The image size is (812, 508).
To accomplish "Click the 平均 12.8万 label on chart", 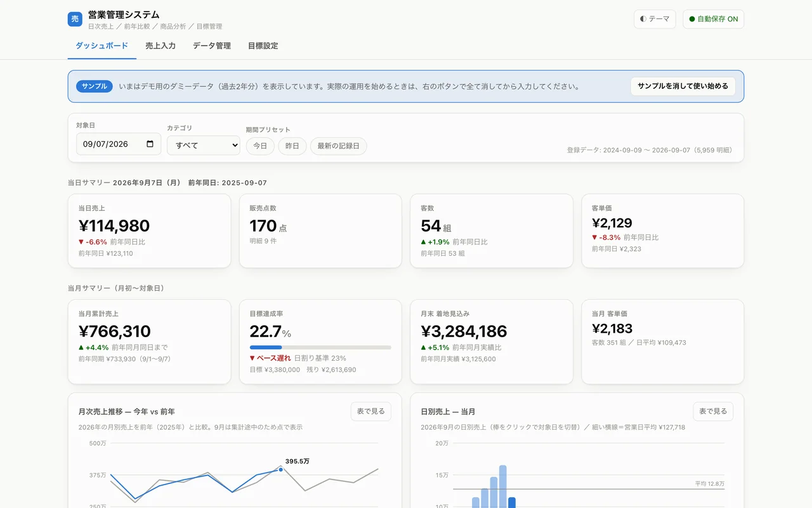I will 709,483.
